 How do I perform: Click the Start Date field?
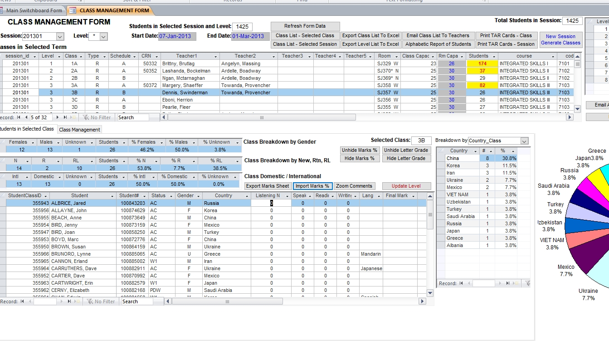tap(177, 36)
